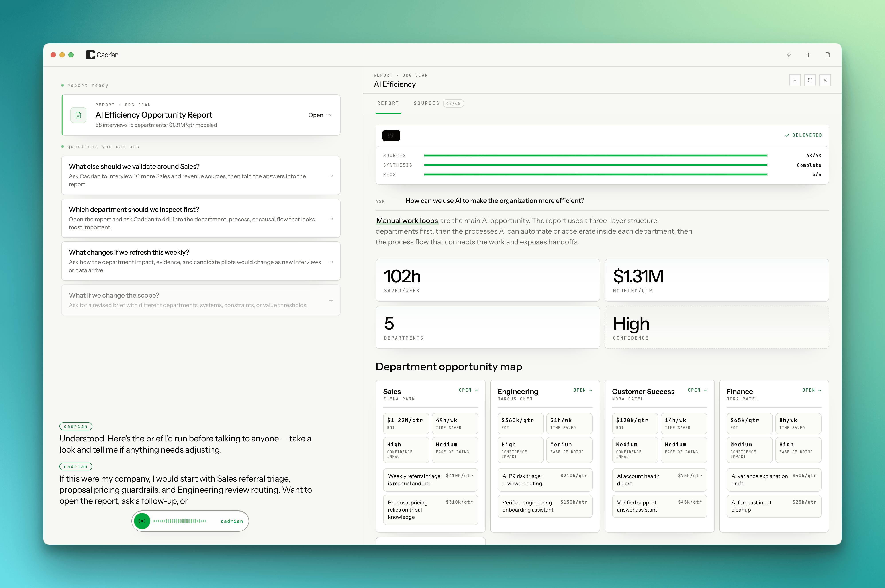Click the 68/68 sources count badge
This screenshot has height=588, width=885.
pos(453,104)
